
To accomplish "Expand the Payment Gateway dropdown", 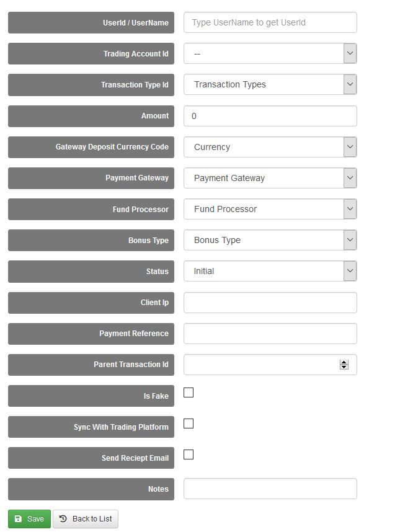I will tap(270, 178).
